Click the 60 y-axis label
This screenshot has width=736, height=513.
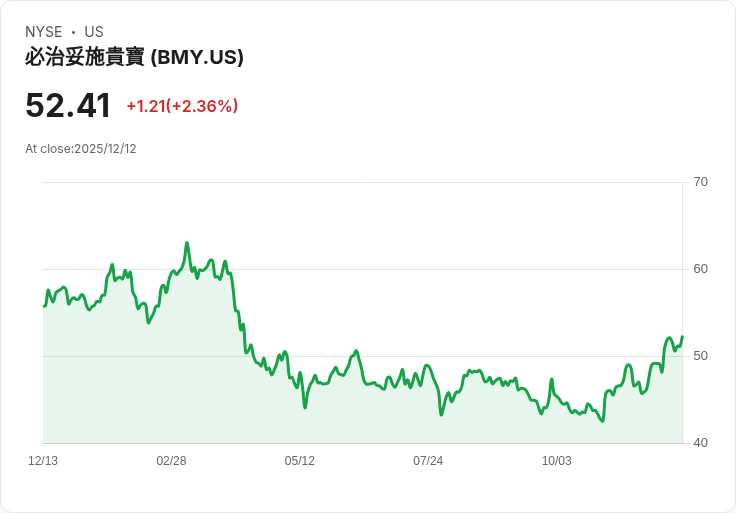click(701, 269)
